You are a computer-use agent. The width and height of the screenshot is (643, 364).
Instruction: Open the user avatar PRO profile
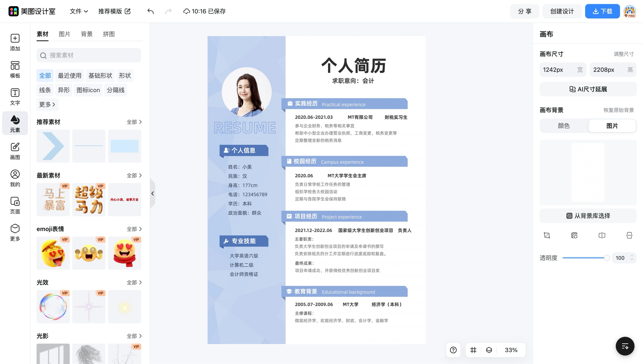(x=629, y=11)
